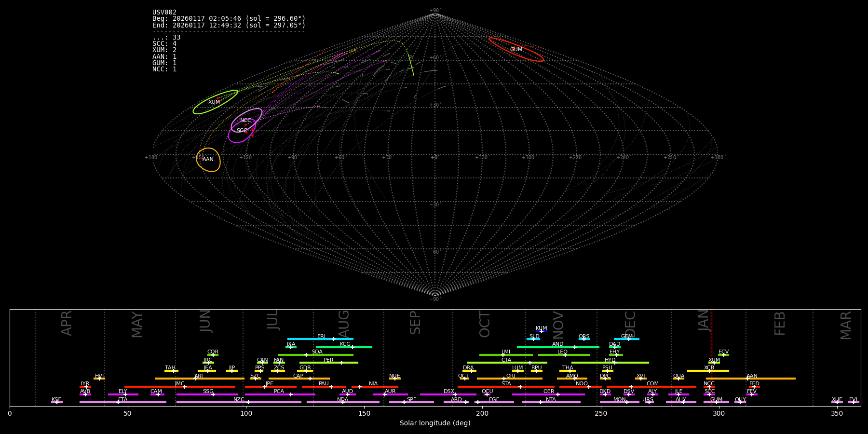Screen dimensions: 868x434
Task: Click the ARI shower bar in the timeline
Action: (200, 379)
